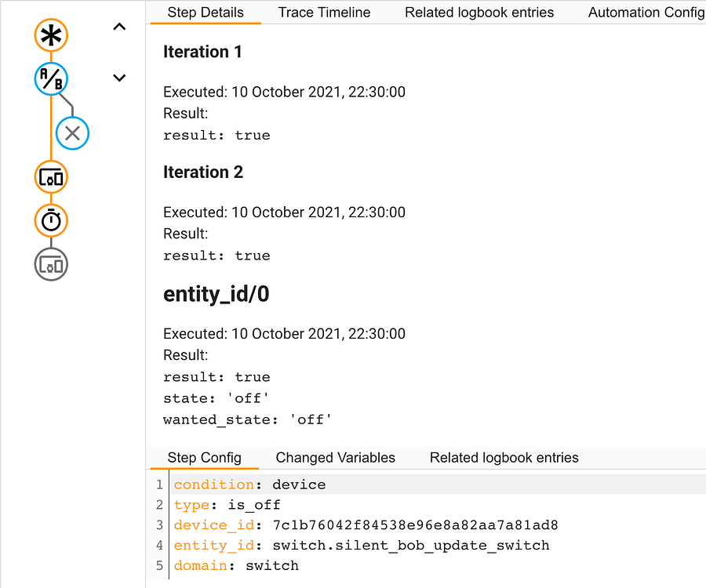Viewport: 706px width, 588px height.
Task: Click the grayed-out device node at bottom
Action: click(x=51, y=264)
